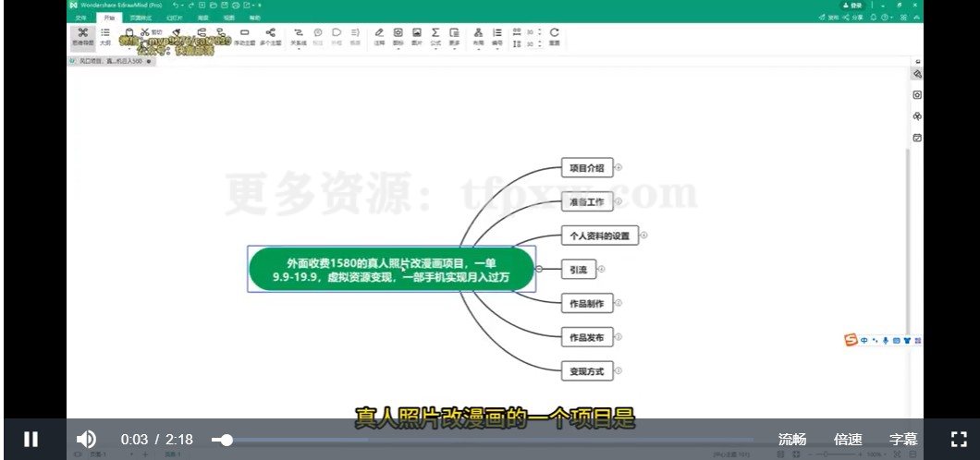Select the 作品制作 topic

click(587, 303)
